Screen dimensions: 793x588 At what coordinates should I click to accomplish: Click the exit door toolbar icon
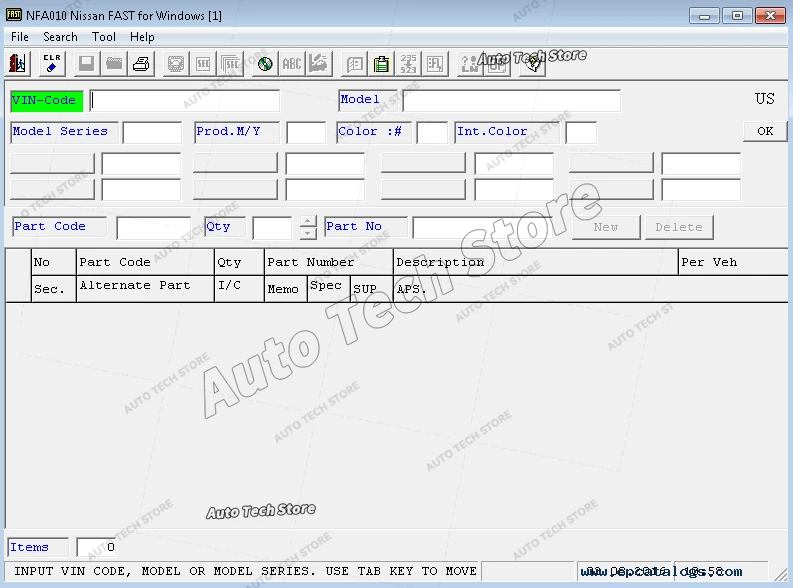(18, 64)
